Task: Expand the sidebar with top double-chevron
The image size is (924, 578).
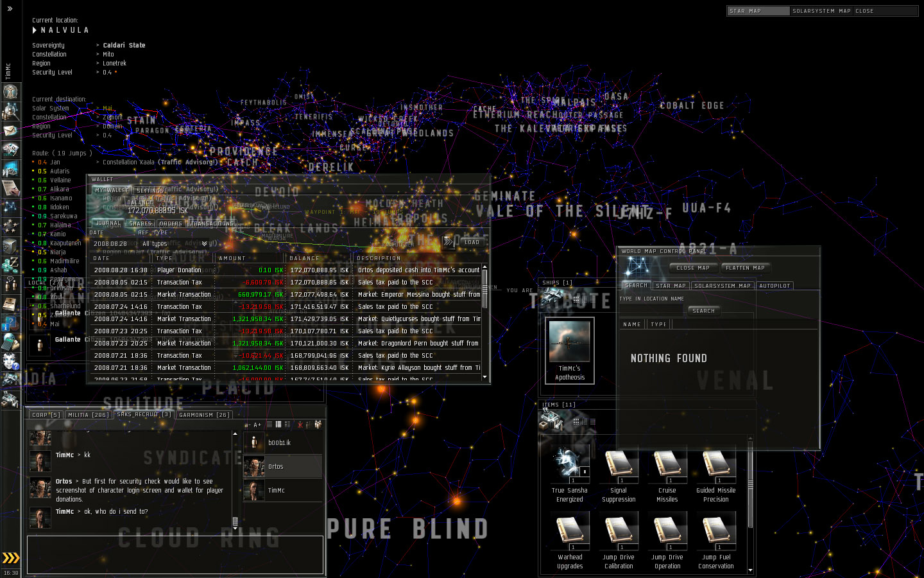Action: click(10, 9)
